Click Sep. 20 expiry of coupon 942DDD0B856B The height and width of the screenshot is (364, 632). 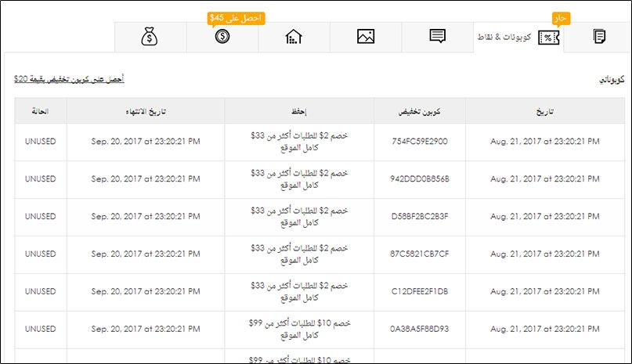[146, 179]
